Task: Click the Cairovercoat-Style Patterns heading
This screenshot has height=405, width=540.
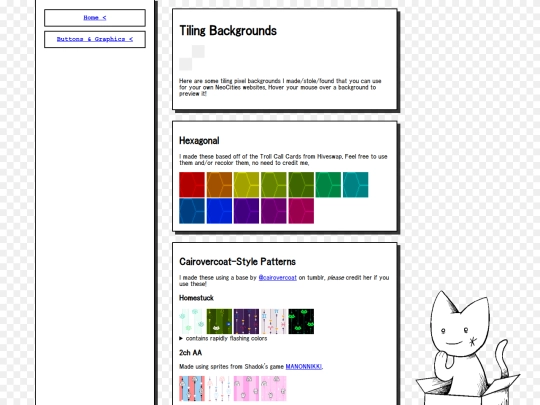Action: (x=237, y=262)
